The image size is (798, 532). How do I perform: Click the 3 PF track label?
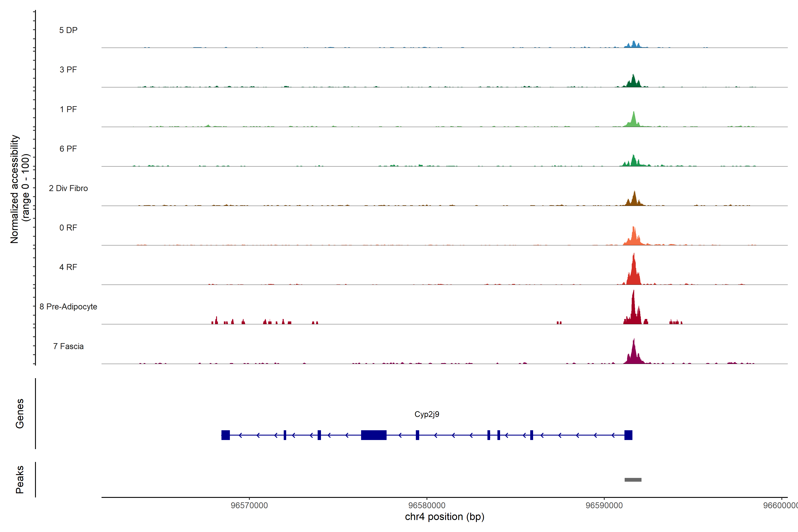pos(68,70)
